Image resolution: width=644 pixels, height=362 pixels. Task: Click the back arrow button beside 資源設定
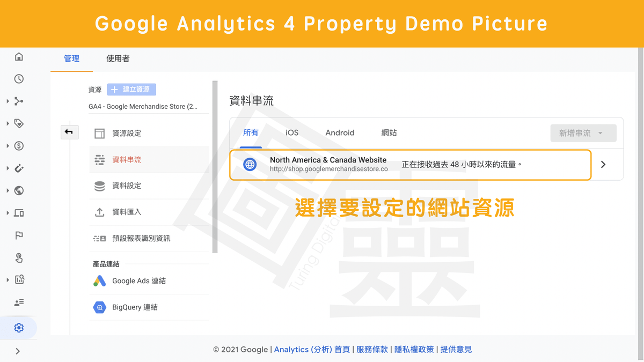pos(69,132)
